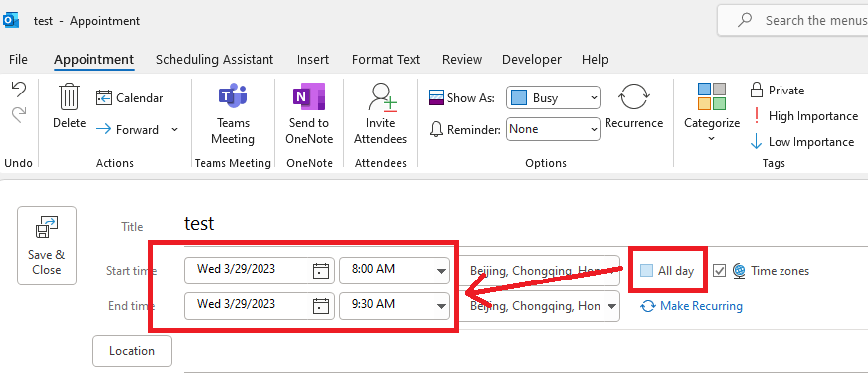The image size is (868, 373).
Task: Open the Developer tab
Action: [531, 60]
